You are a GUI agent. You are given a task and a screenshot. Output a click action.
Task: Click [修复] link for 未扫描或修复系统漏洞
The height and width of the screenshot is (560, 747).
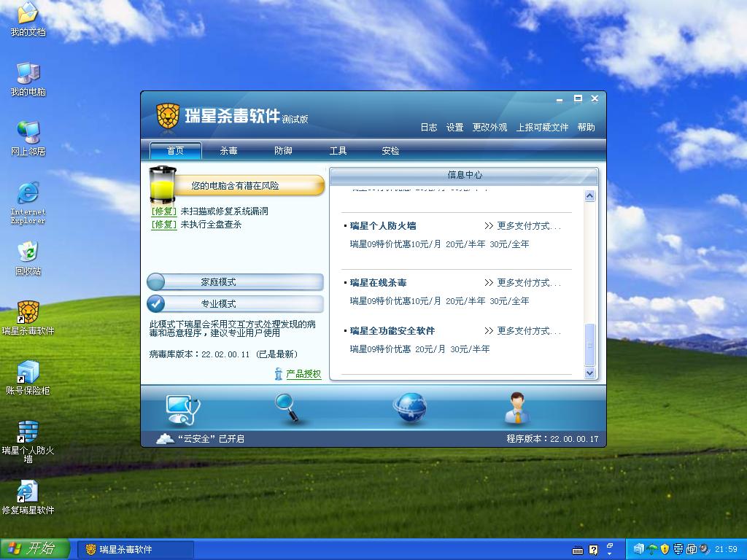164,211
